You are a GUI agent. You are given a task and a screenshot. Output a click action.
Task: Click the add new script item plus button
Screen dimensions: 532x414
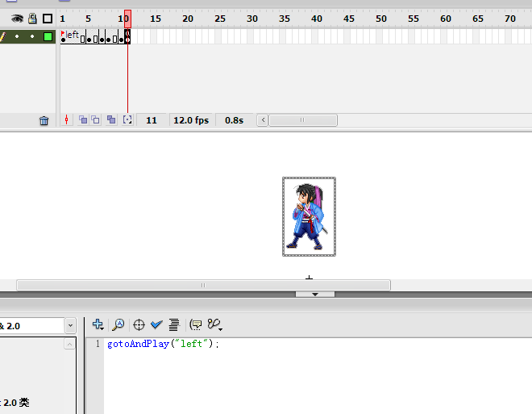pos(98,324)
